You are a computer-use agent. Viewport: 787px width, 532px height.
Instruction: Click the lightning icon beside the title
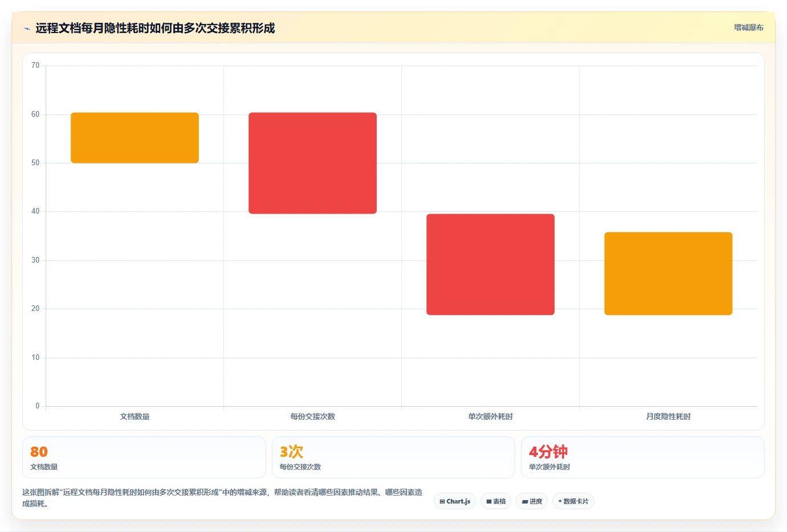tap(27, 28)
